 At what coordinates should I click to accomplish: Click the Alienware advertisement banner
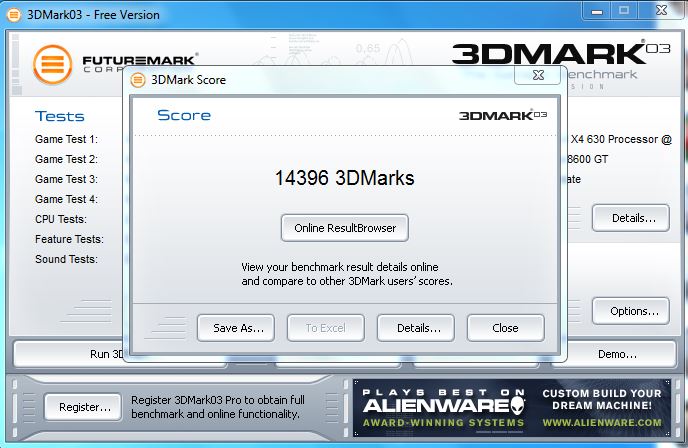pyautogui.click(x=512, y=408)
